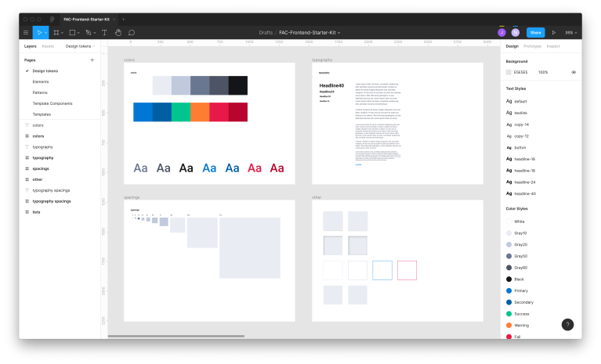Edit the background hex value field

520,72
